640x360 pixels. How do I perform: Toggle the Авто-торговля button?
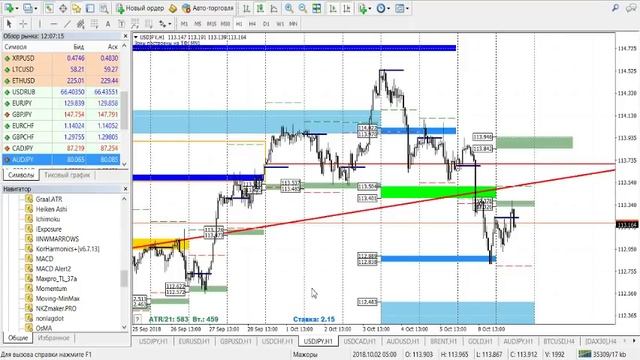tap(208, 8)
